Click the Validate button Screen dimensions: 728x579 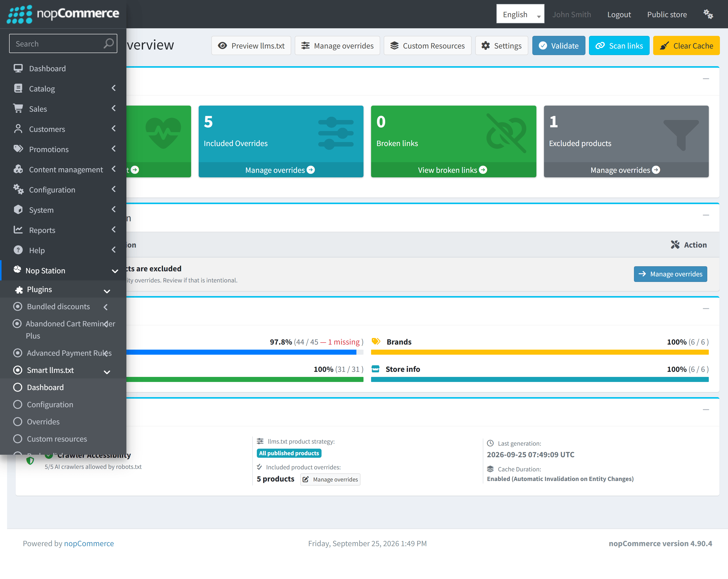(558, 45)
